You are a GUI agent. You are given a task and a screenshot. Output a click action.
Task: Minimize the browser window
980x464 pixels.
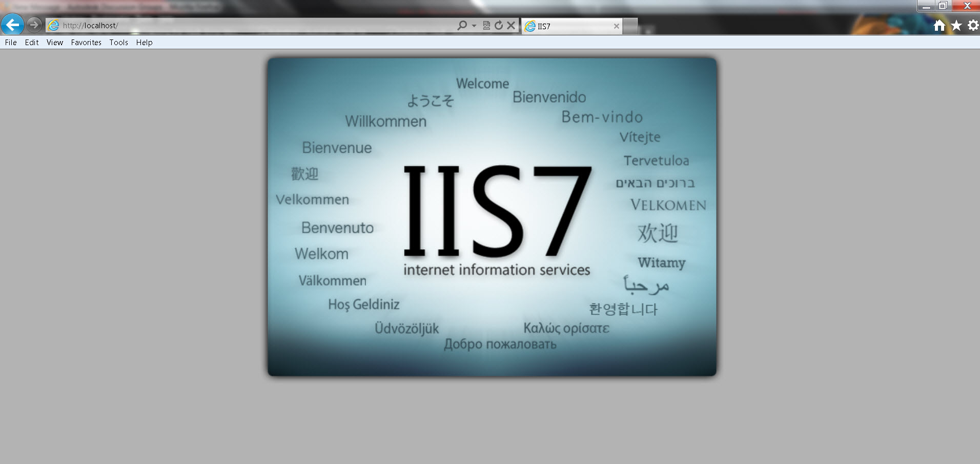[x=926, y=6]
